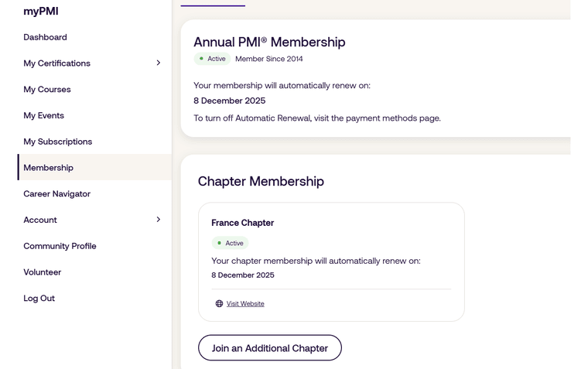Open Career Navigator
The image size is (588, 369).
click(57, 194)
